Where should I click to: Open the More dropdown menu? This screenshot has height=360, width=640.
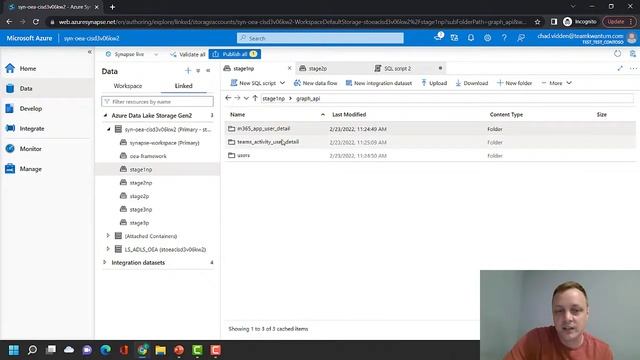[557, 83]
